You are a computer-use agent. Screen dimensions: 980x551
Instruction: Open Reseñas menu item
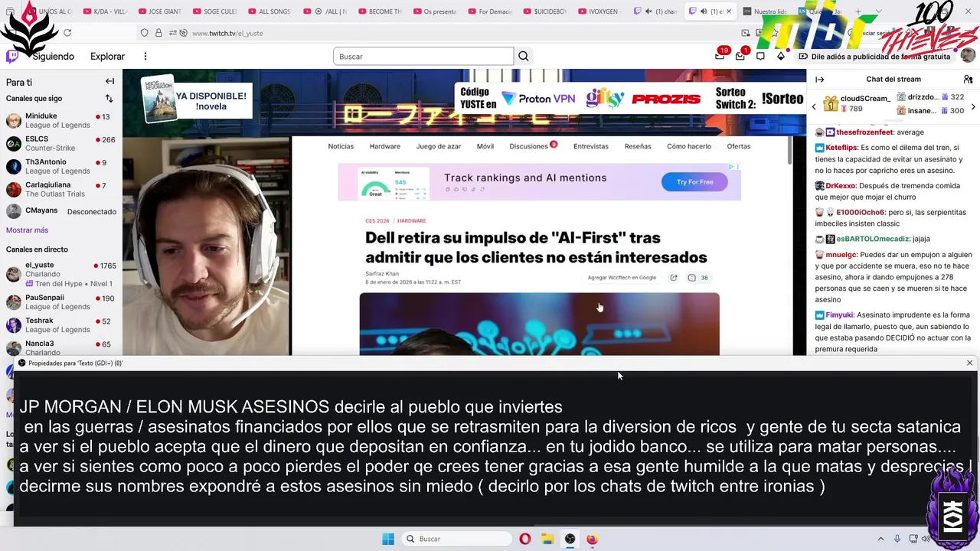pos(637,146)
